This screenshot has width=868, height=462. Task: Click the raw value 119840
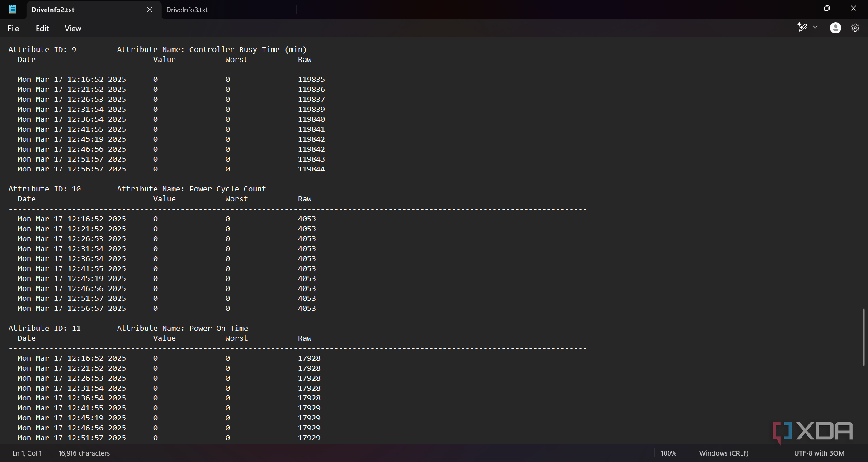pyautogui.click(x=311, y=119)
